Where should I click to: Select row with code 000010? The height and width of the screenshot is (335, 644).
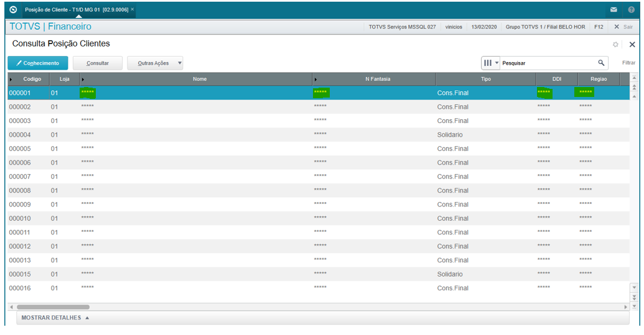319,218
